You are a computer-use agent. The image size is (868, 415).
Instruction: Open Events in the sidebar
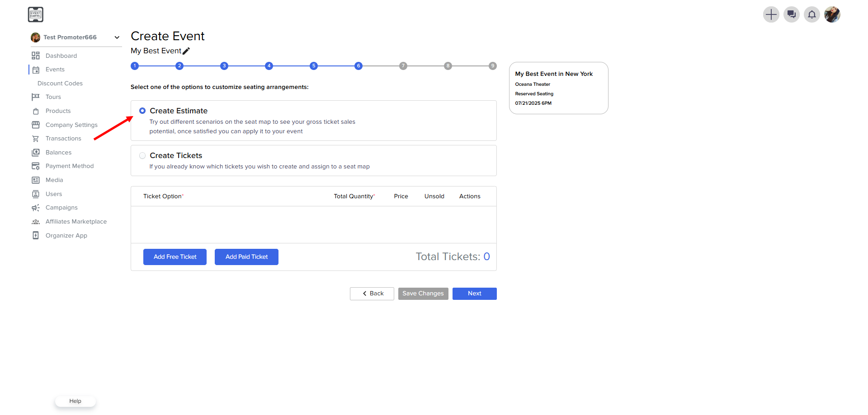(55, 70)
